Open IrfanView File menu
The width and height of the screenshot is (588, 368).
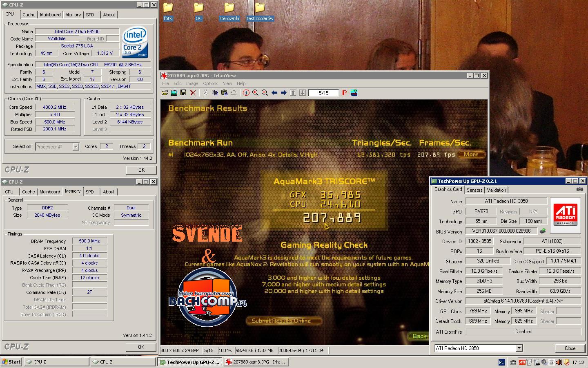165,83
